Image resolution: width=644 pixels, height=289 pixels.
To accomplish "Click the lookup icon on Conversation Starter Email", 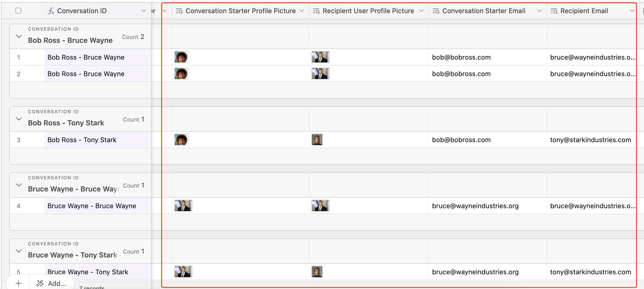I will pyautogui.click(x=436, y=11).
